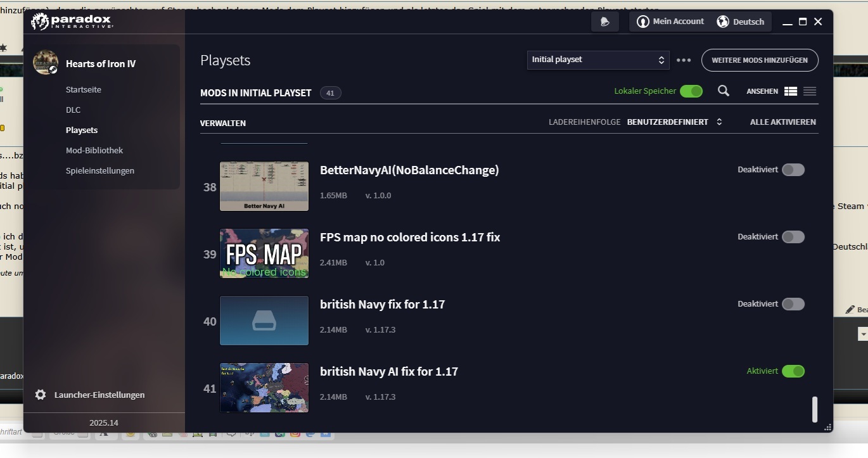Click the Launcher-Einstellungen gear icon
Image resolution: width=868 pixels, height=458 pixels.
pyautogui.click(x=41, y=395)
